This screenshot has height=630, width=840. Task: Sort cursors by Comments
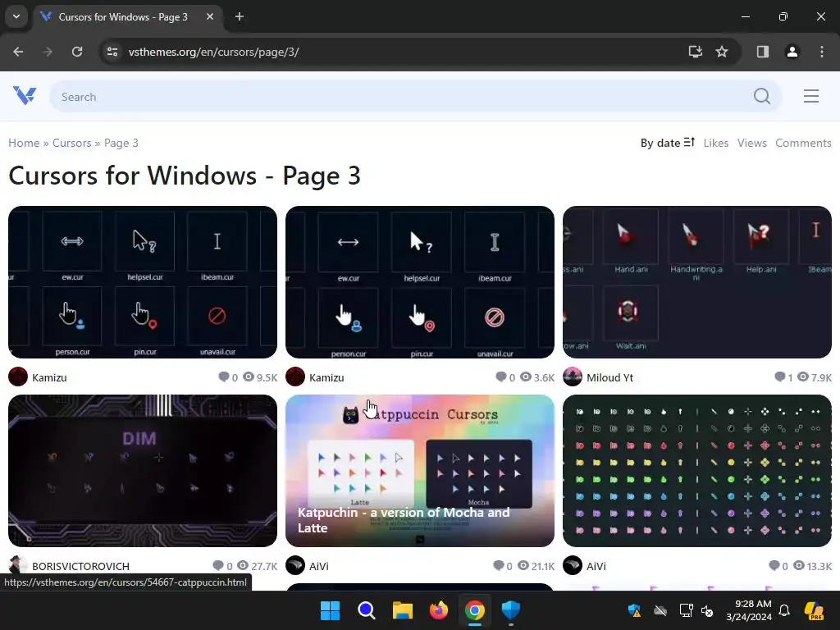[803, 143]
